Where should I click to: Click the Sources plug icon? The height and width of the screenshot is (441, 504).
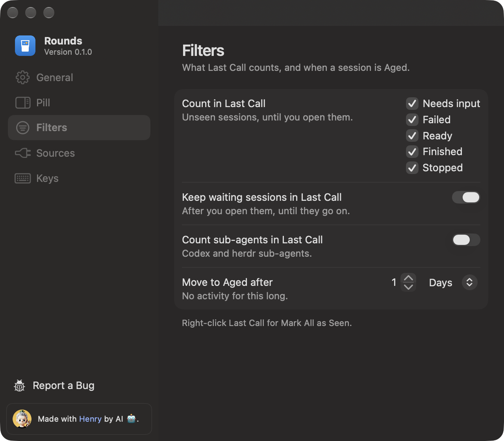(23, 153)
